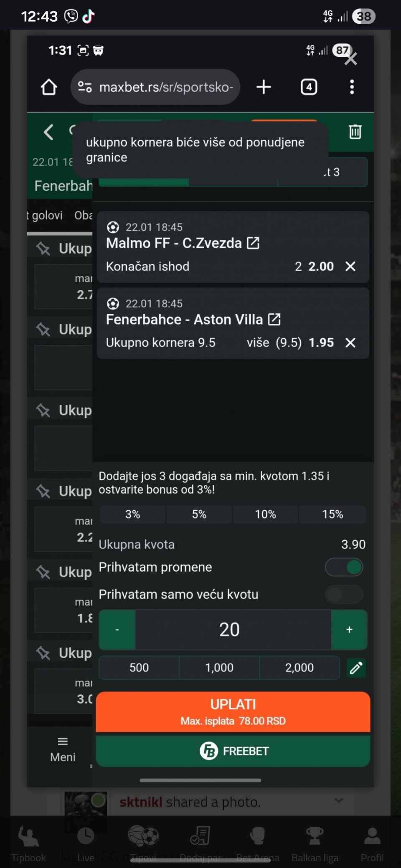
Task: Clear the bet slip with trash icon
Action: click(x=355, y=131)
